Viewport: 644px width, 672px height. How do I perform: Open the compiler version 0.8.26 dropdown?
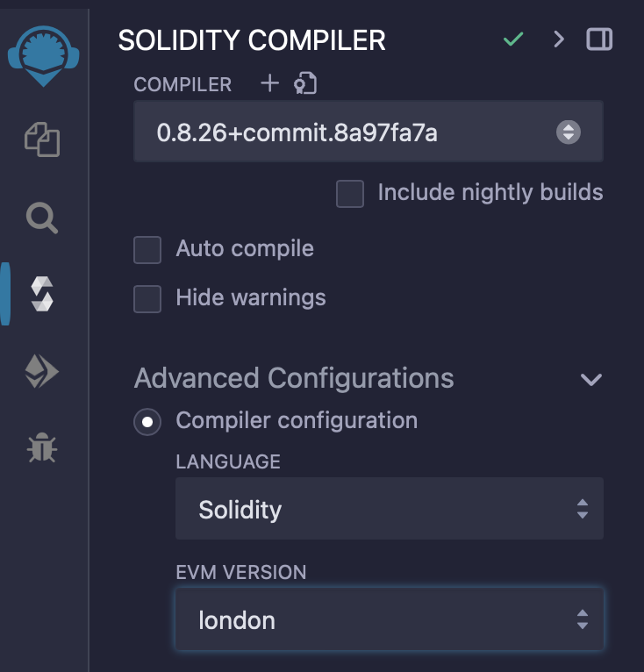click(368, 132)
